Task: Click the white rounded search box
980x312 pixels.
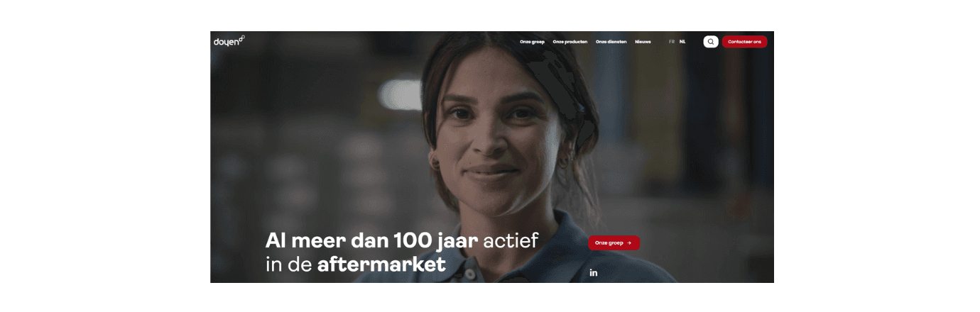Action: [x=711, y=42]
